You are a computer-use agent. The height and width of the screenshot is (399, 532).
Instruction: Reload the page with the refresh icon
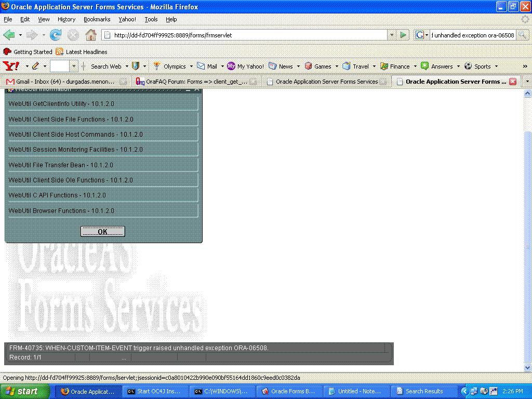[55, 35]
